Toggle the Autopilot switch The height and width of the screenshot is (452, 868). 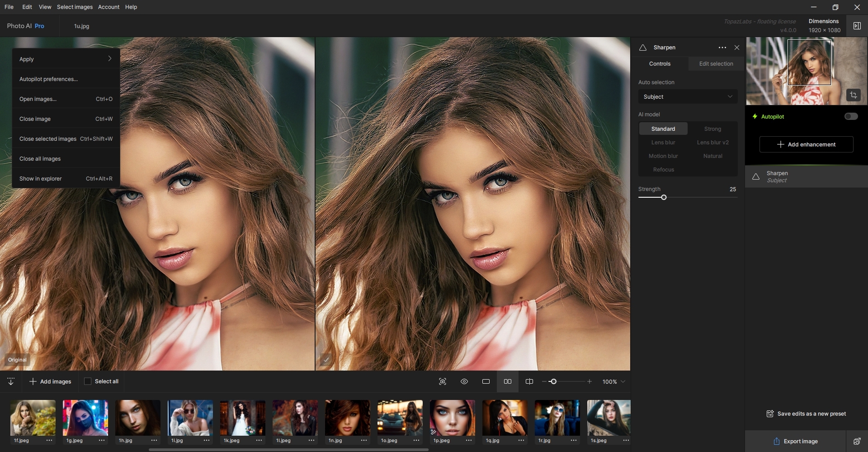851,116
